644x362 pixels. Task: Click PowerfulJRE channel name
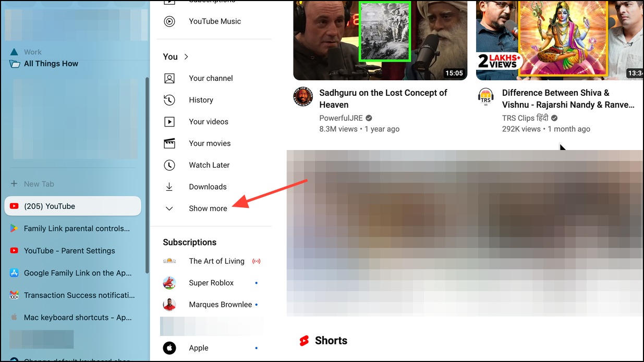pyautogui.click(x=341, y=118)
